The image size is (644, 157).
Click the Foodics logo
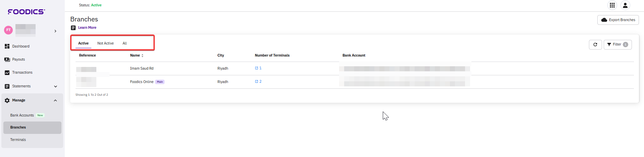(26, 12)
